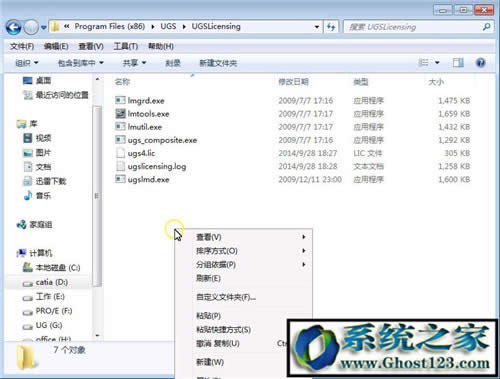The height and width of the screenshot is (379, 500).
Task: Select 最近访问的位置 in navigation pane
Action: click(x=56, y=95)
